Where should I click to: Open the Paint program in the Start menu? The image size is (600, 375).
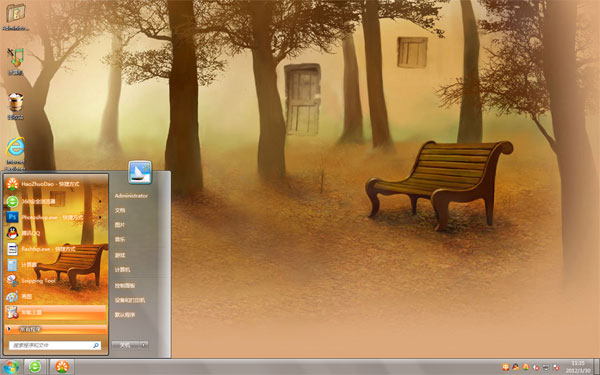[55, 297]
